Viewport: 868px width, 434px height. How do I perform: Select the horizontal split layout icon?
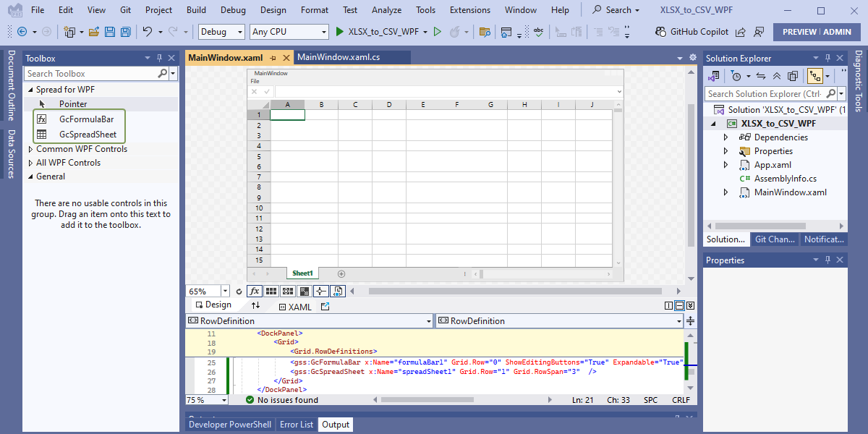(x=679, y=306)
